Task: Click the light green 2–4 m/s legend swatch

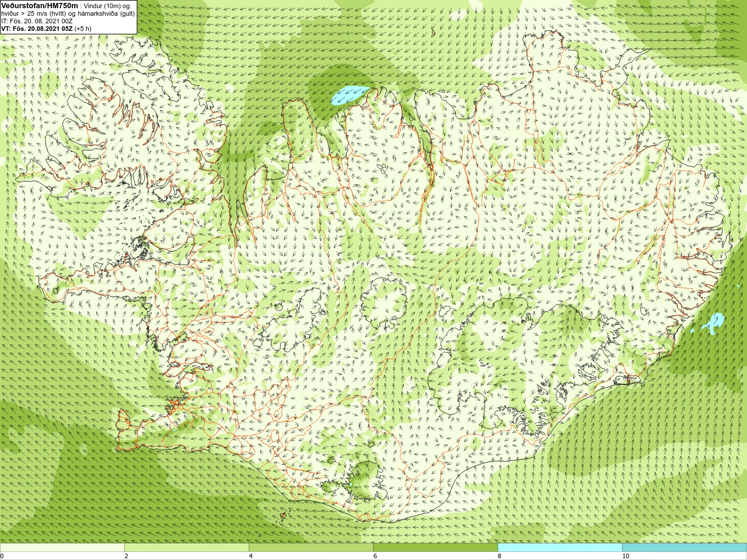Action: pos(187,548)
